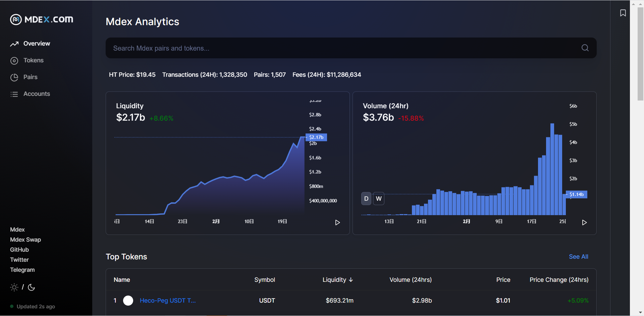Go to the Pairs page
Screen dimensions: 644x316
[x=30, y=77]
